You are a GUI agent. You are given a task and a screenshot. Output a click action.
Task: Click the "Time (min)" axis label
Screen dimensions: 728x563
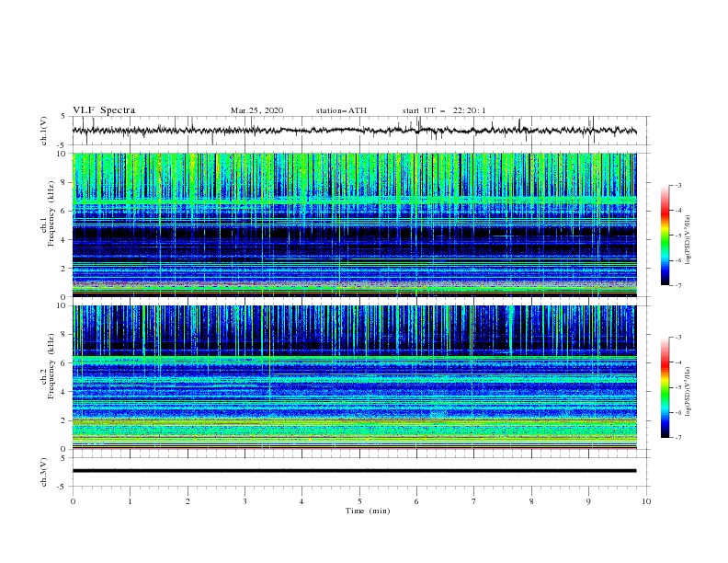[x=368, y=511]
